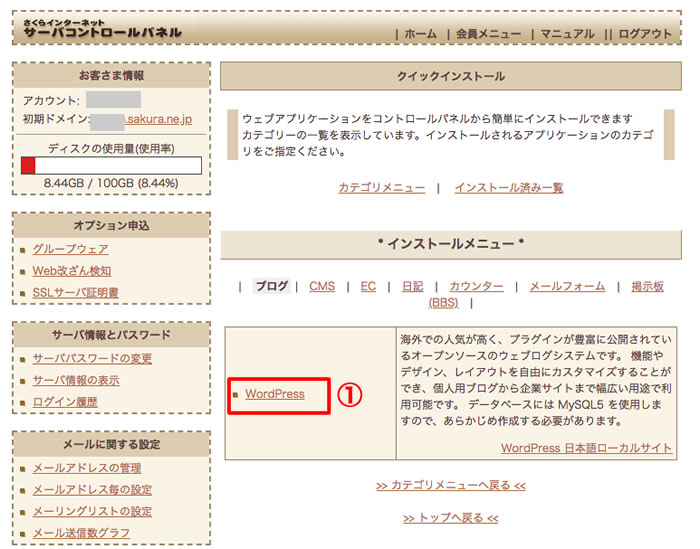Select the カウンター category tab
The image size is (700, 549).
coord(476,286)
